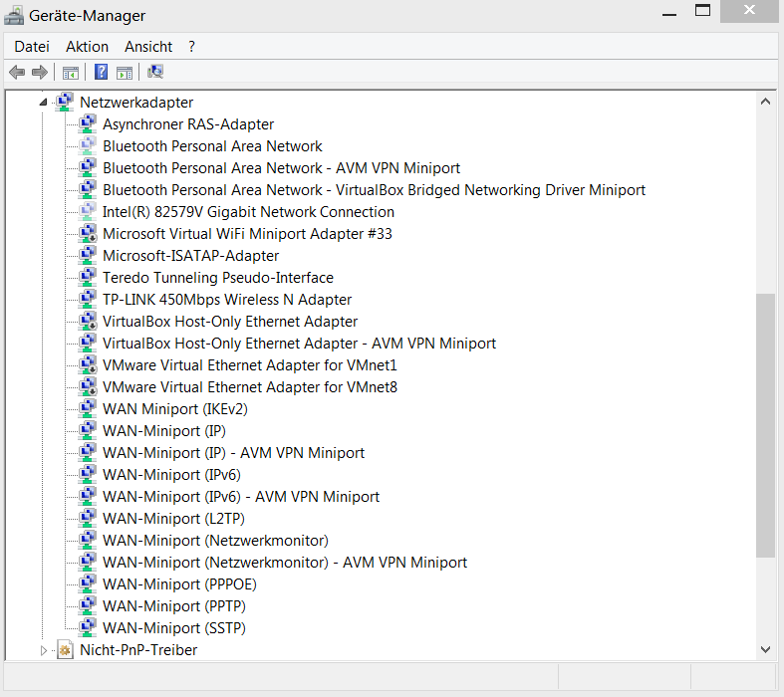Image resolution: width=784 pixels, height=697 pixels.
Task: Click the Netzwerkadapter category icon
Action: point(65,102)
